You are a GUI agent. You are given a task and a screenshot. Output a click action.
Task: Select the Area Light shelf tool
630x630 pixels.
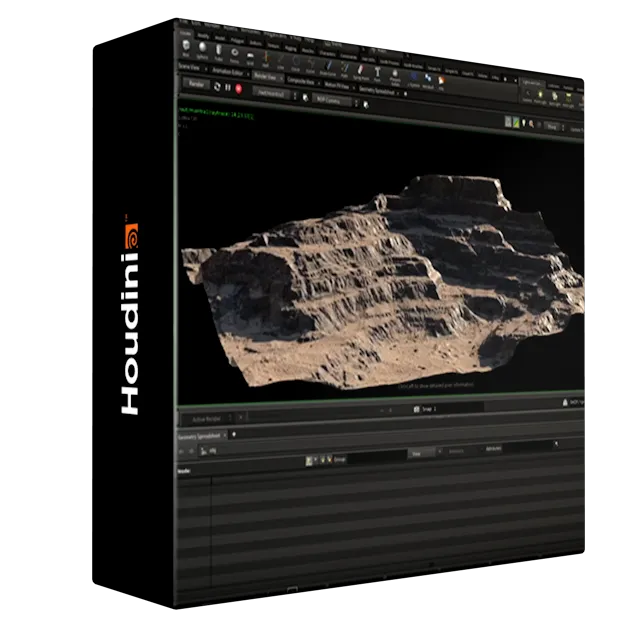568,100
